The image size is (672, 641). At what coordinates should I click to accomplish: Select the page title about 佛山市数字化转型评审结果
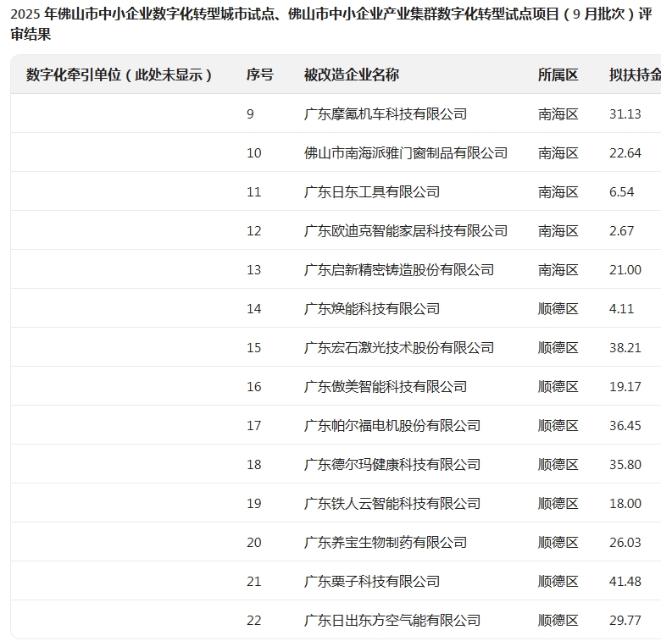(330, 25)
